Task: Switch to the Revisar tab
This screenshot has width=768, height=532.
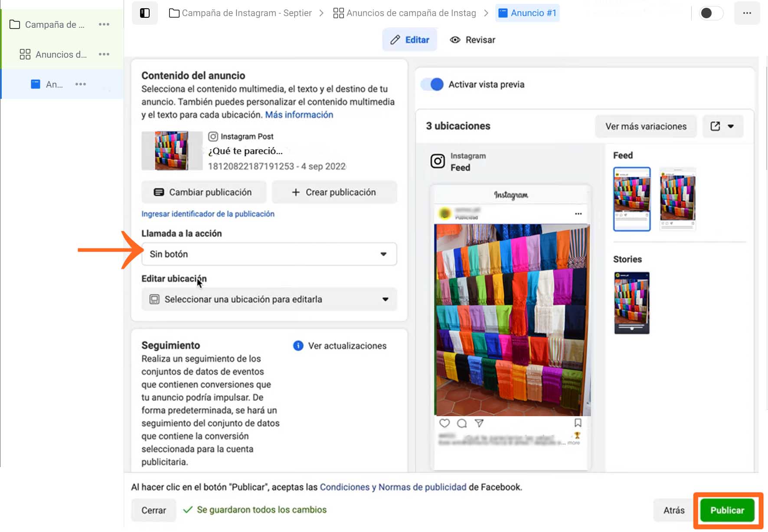Action: click(472, 39)
